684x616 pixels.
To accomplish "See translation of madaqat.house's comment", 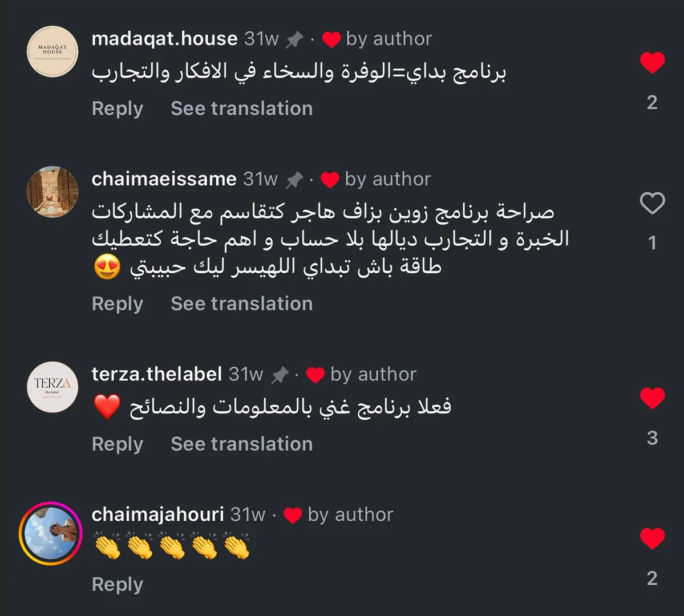I will point(241,108).
